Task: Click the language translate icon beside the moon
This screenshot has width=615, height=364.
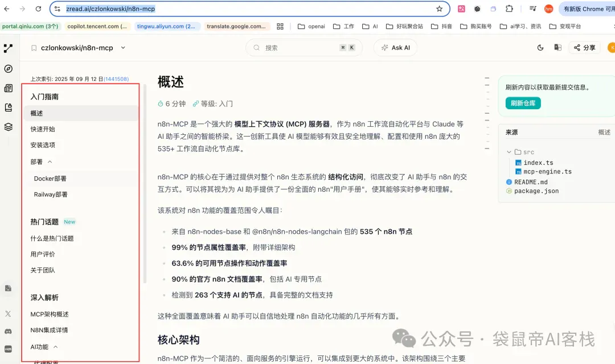Action: click(x=557, y=48)
